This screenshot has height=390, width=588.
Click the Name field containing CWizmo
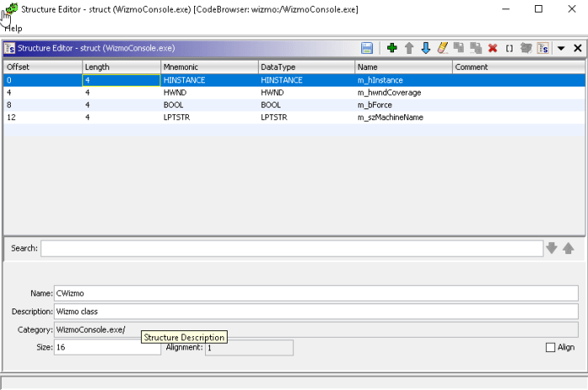click(316, 293)
